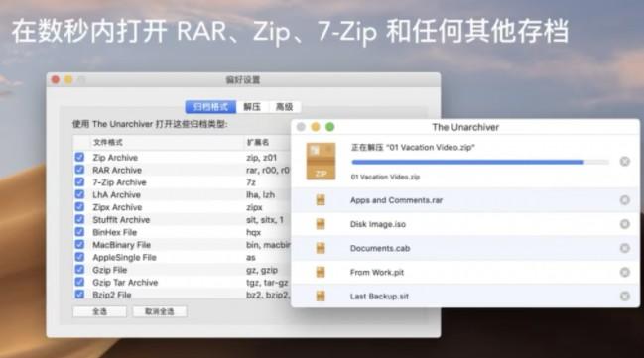Click the 7-Zip Archive format name
This screenshot has height=358, width=644.
click(119, 182)
